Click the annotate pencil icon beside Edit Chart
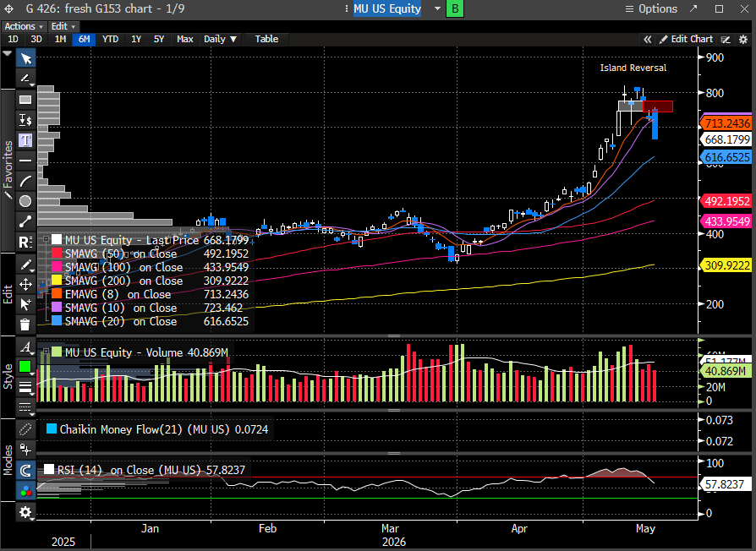Image resolution: width=756 pixels, height=551 pixels. point(726,40)
